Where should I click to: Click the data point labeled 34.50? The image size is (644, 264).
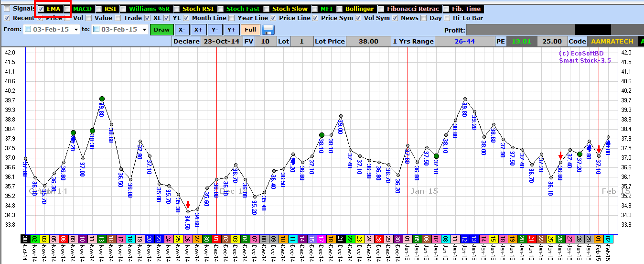pyautogui.click(x=188, y=211)
